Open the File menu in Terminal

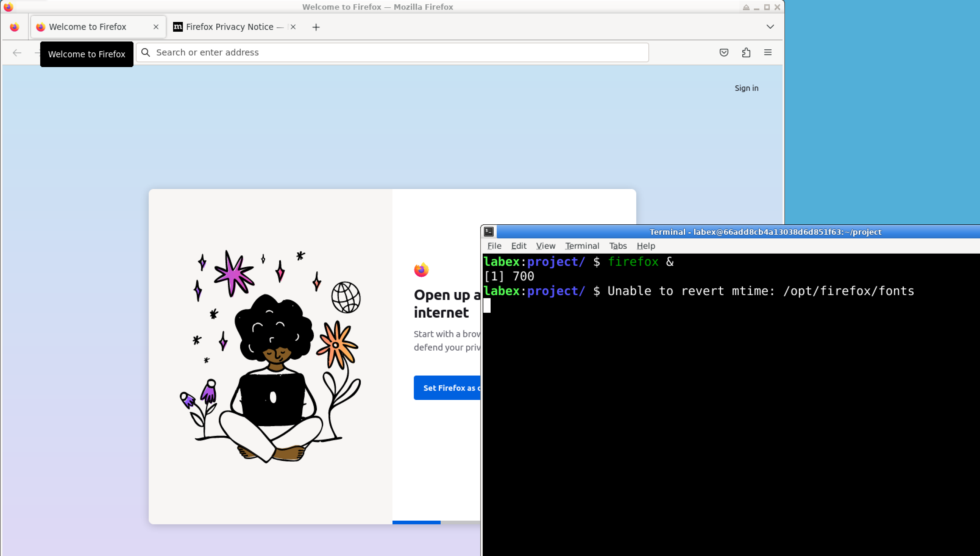pos(494,246)
